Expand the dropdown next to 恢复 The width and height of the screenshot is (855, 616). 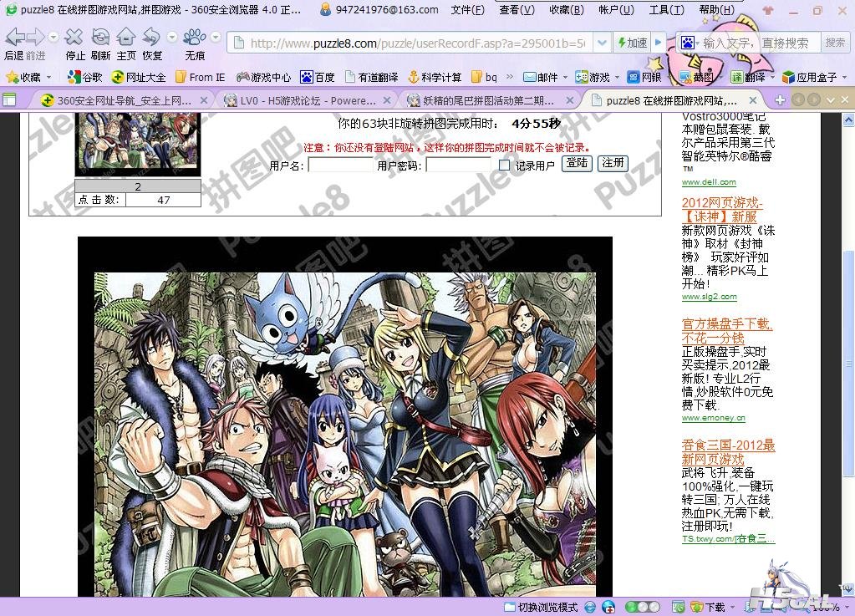tap(172, 37)
